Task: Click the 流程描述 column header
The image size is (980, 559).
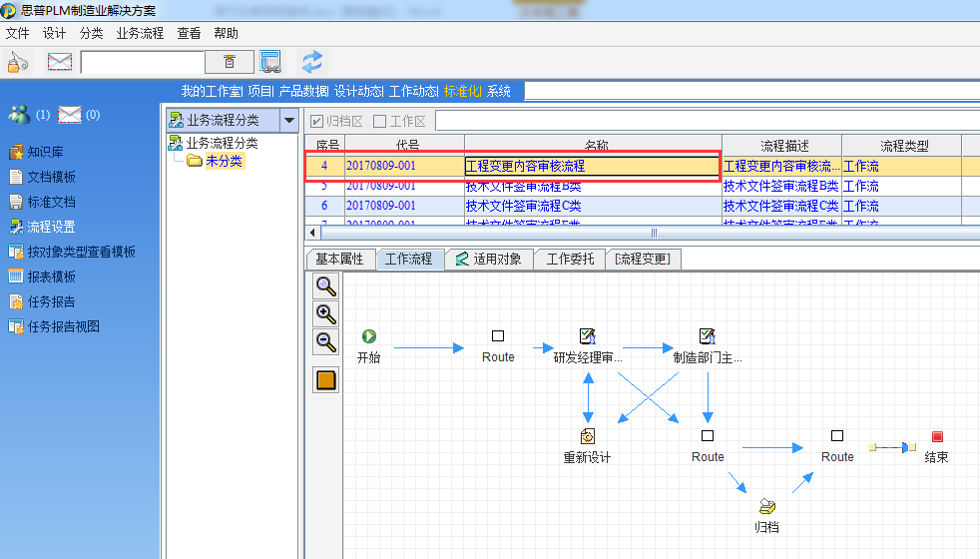Action: 781,145
